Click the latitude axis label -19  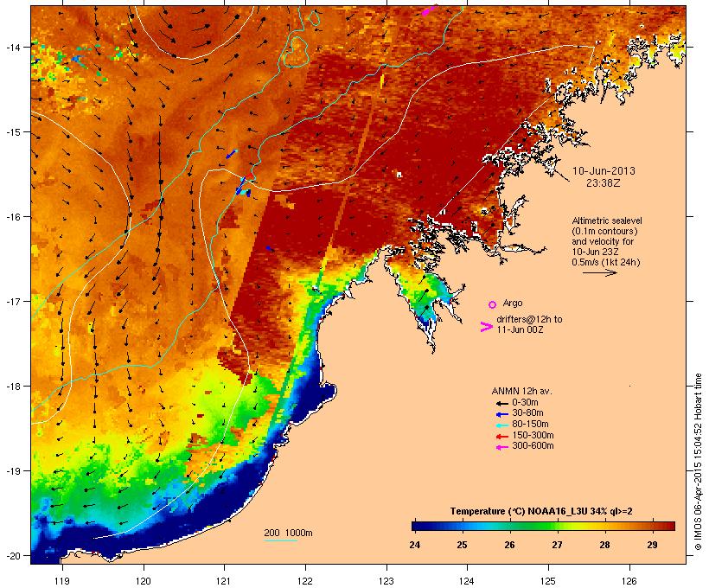12,471
